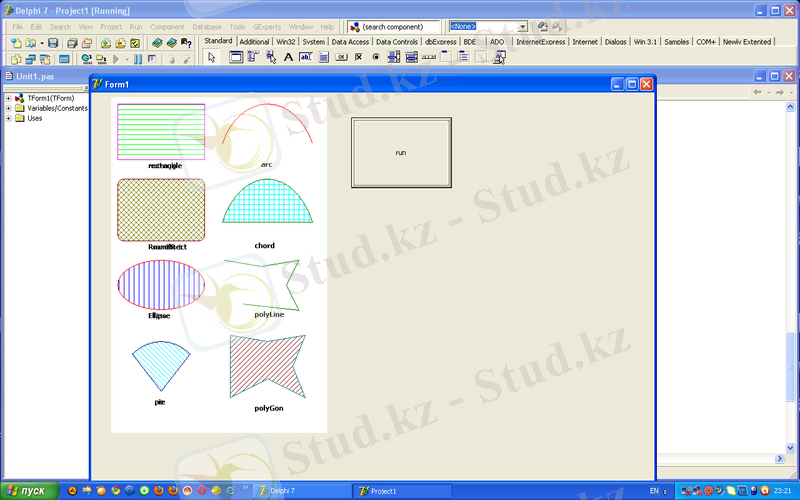800x500 pixels.
Task: Pick the Label component (letter A) icon
Action: [x=289, y=57]
